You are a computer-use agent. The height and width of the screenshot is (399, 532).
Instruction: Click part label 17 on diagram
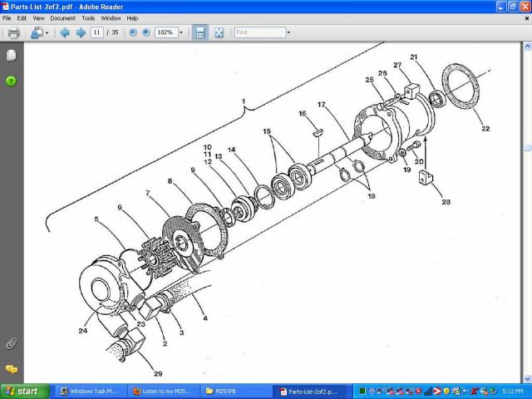point(322,105)
